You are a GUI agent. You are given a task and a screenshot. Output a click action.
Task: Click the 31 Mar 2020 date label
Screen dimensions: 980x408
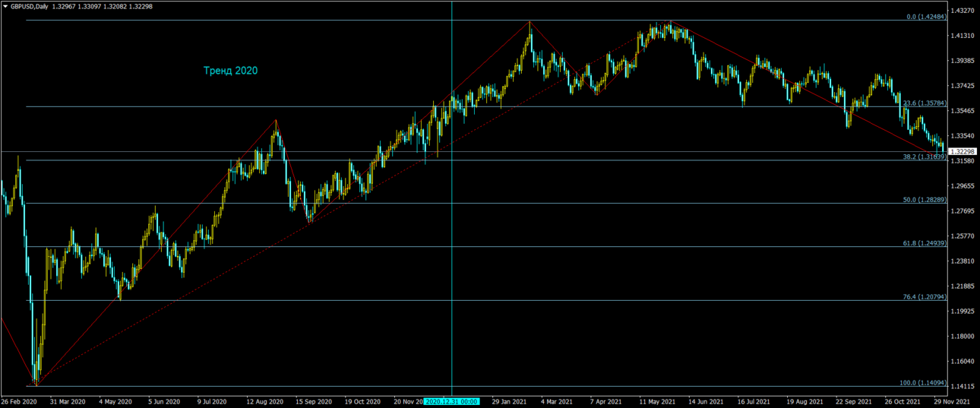pos(68,401)
